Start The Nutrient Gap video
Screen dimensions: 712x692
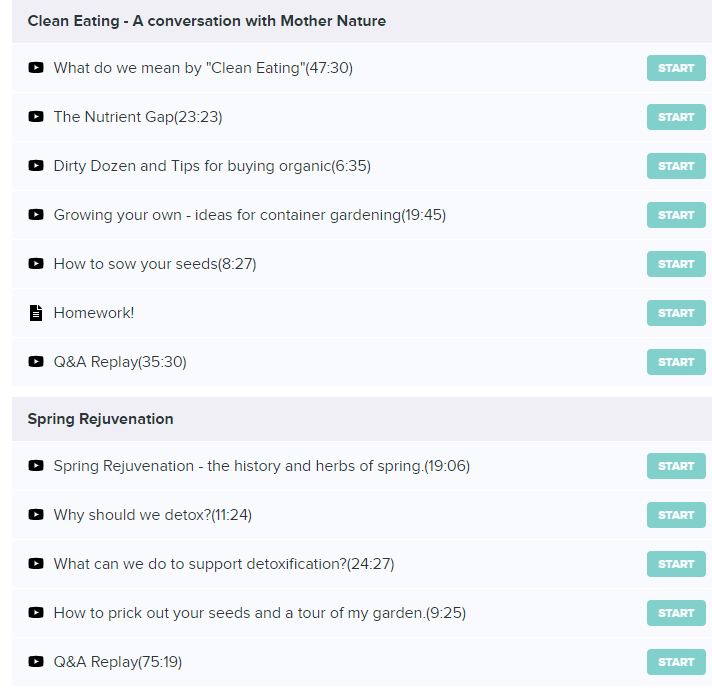point(676,117)
